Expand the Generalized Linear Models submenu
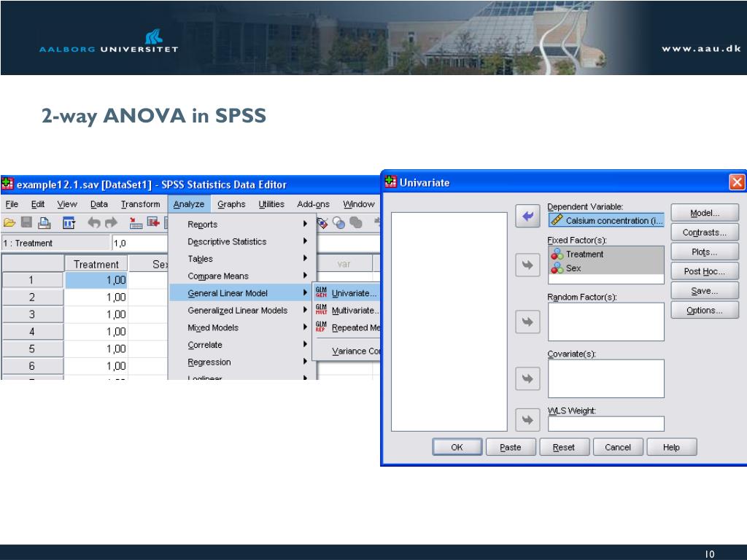The width and height of the screenshot is (747, 560). (x=305, y=309)
